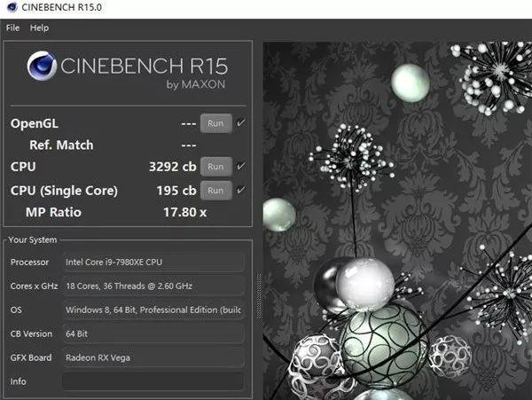Open the Help menu

39,27
